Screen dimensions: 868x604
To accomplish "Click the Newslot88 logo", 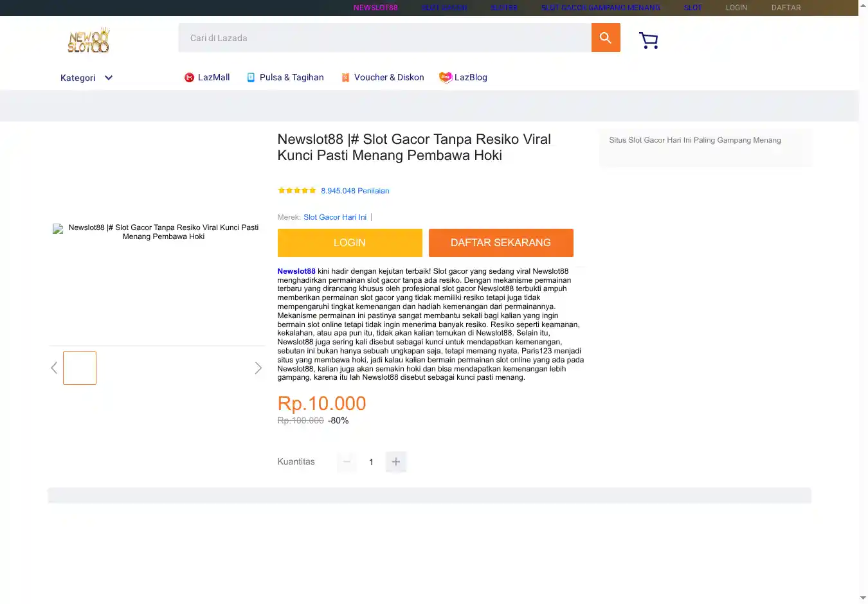I will [x=89, y=40].
